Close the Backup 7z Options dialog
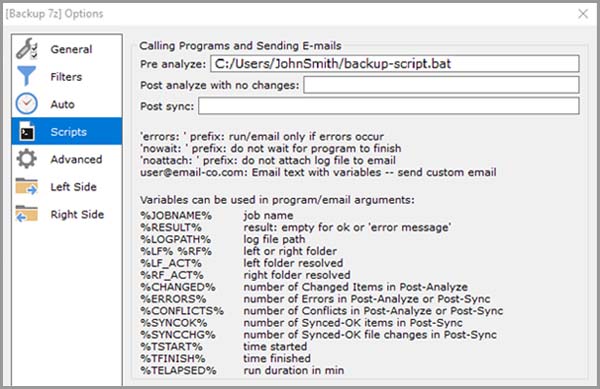Image resolution: width=600 pixels, height=389 pixels. coord(583,14)
